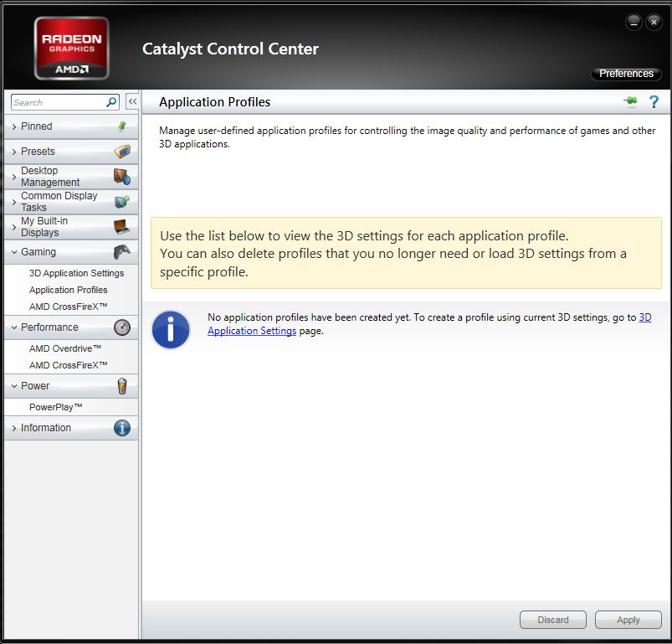Click the Power battery icon
672x644 pixels.
coord(122,386)
